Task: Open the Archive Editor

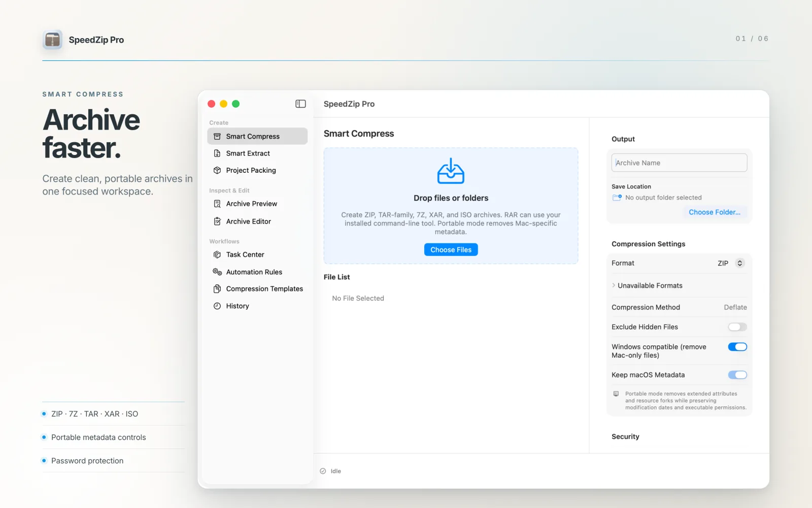Action: (257, 221)
